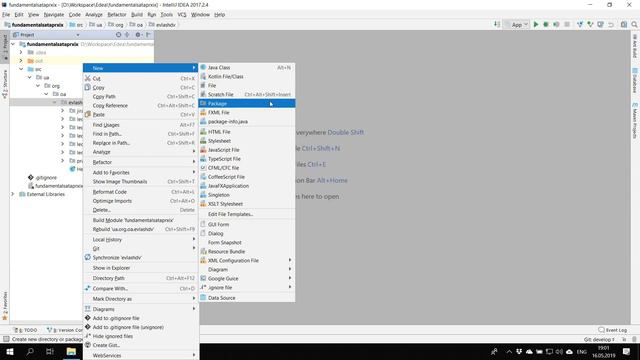Viewport: 640px width, 360px height.
Task: Click the Hide panel icon in Project header
Action: pos(148,35)
